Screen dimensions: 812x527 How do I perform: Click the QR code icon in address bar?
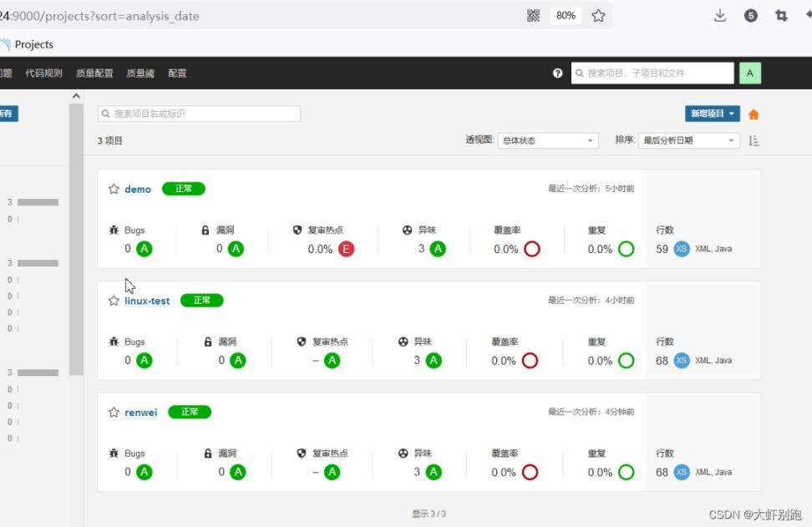tap(534, 16)
